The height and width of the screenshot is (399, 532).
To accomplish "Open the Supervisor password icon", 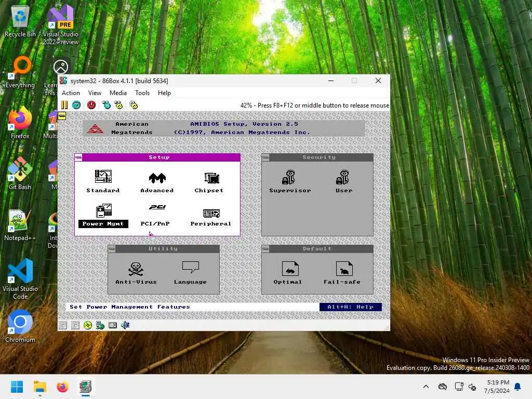I will 290,181.
